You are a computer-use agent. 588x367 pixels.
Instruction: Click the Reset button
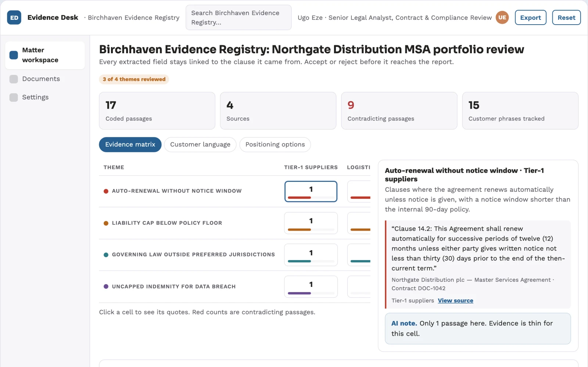(x=566, y=18)
